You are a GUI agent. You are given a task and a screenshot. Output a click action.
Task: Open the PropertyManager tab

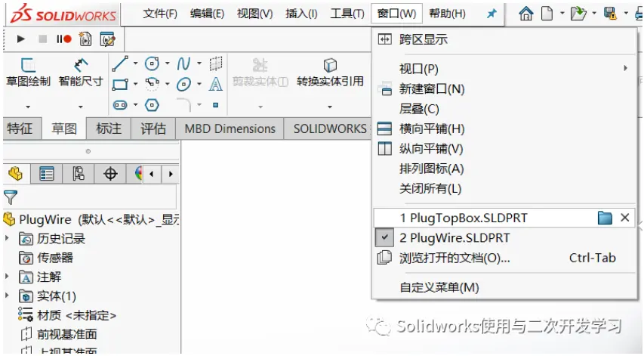pyautogui.click(x=46, y=174)
